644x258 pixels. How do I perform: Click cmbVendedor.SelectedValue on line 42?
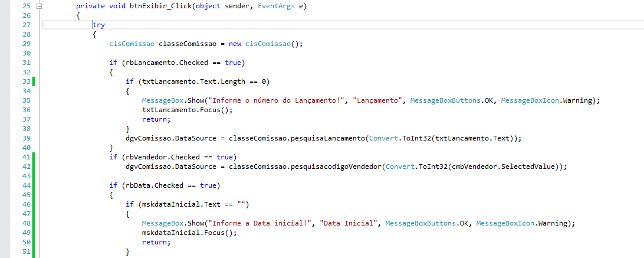(504, 166)
